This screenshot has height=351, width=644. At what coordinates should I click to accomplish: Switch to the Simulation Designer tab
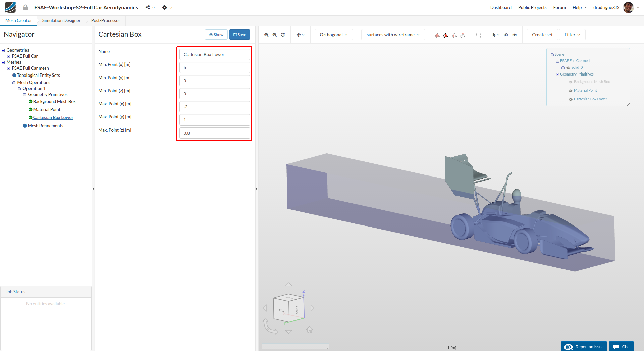click(61, 20)
